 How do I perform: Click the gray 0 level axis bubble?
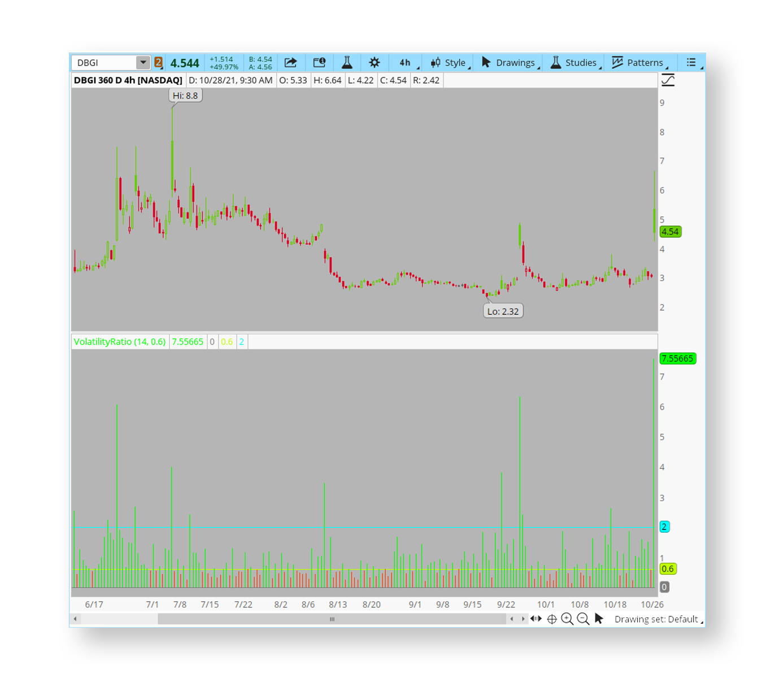(x=664, y=587)
